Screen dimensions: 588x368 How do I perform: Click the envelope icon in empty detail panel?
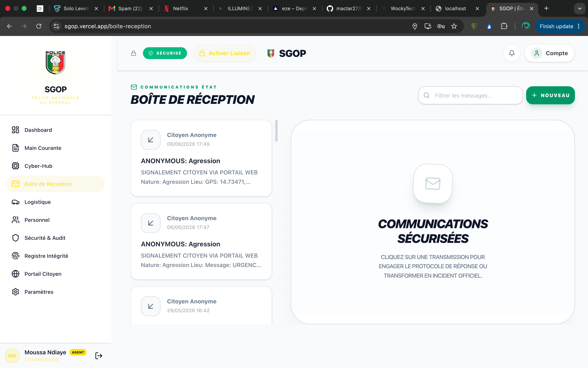click(x=433, y=184)
